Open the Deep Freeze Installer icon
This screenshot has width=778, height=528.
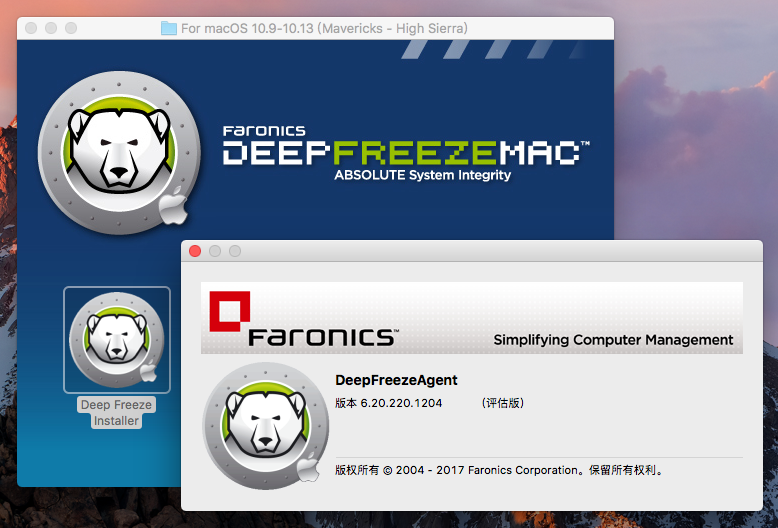(x=117, y=339)
